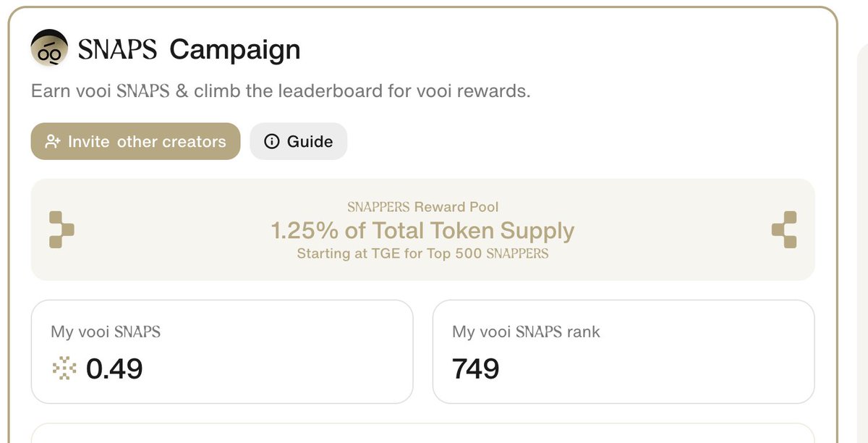Click the add-person icon in Invite button
The height and width of the screenshot is (443, 868).
[52, 142]
